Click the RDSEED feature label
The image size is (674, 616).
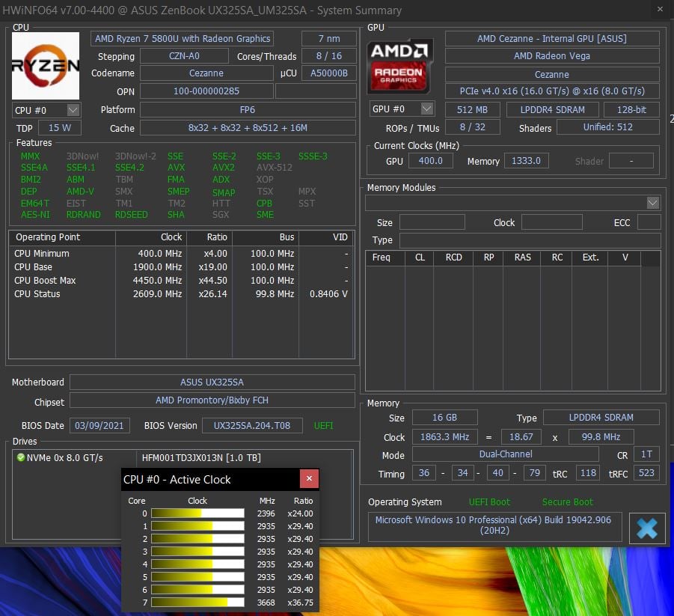[131, 214]
